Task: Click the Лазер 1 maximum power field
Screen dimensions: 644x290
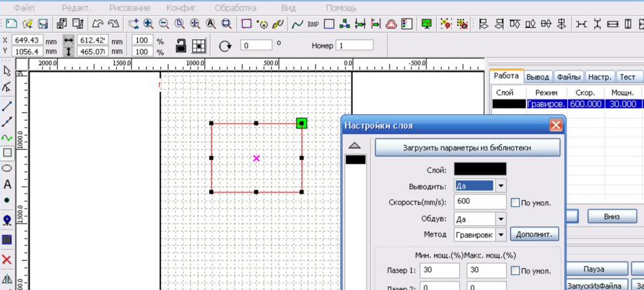Action: (487, 270)
